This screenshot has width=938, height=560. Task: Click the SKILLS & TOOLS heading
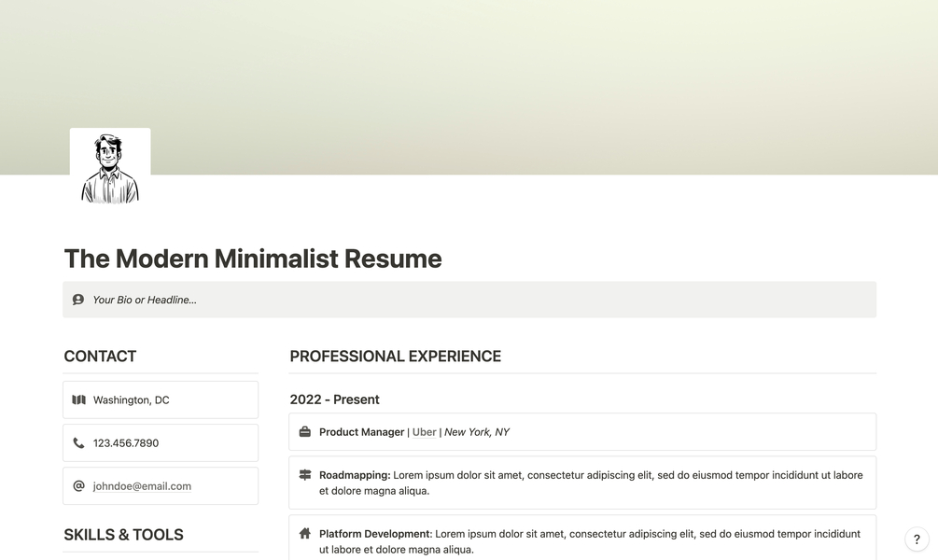pyautogui.click(x=123, y=535)
